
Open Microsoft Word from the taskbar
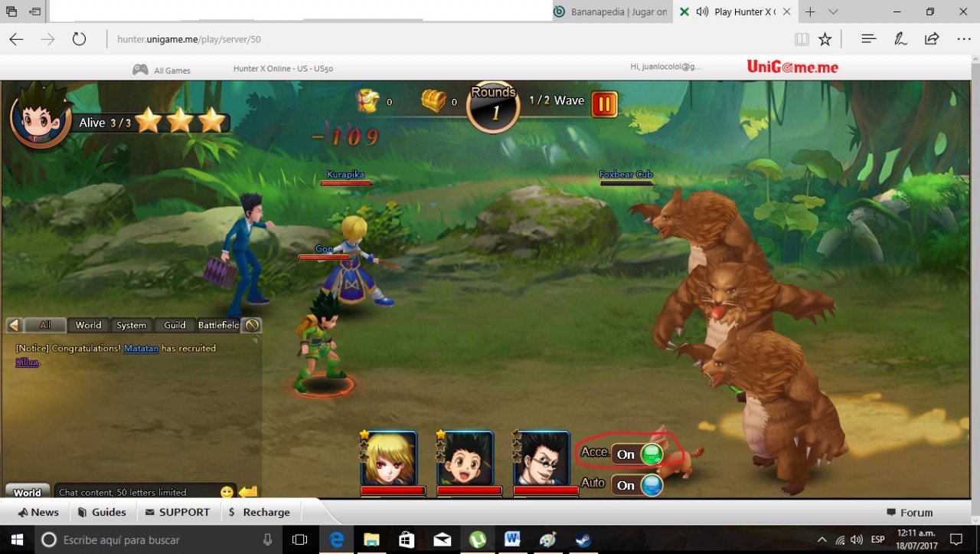(512, 539)
